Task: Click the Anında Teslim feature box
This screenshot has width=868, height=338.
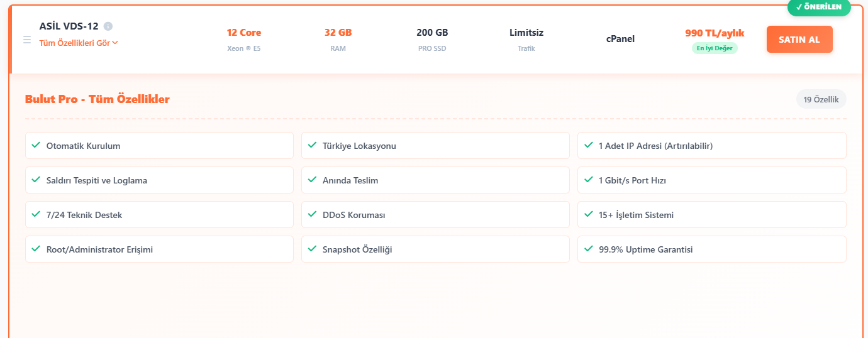Action: pos(435,180)
